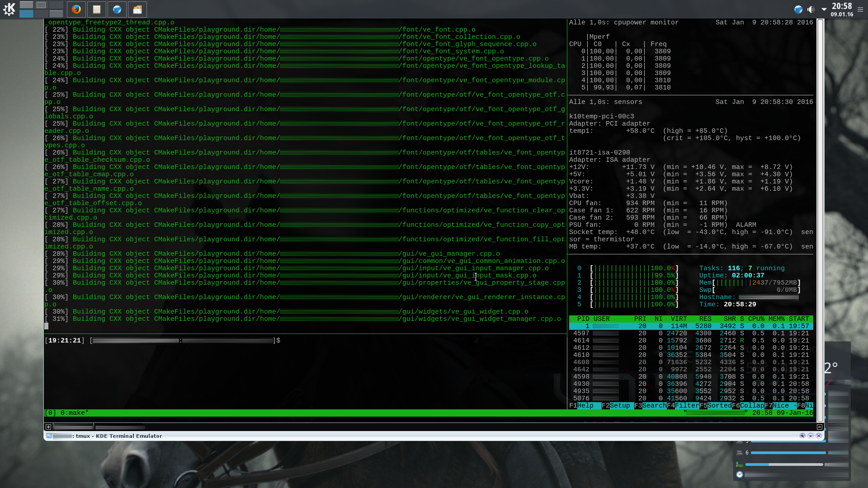Open the terminal window shade dropdown button

point(811,436)
